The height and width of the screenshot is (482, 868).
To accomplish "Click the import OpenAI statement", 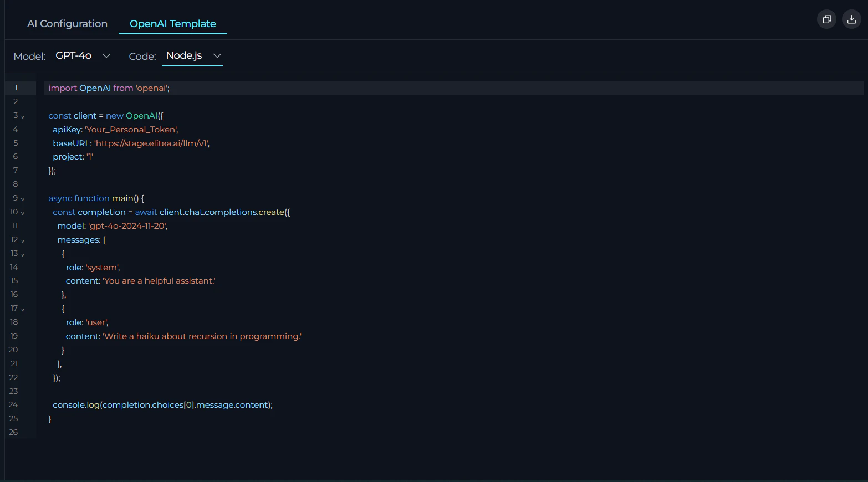I will 109,88.
